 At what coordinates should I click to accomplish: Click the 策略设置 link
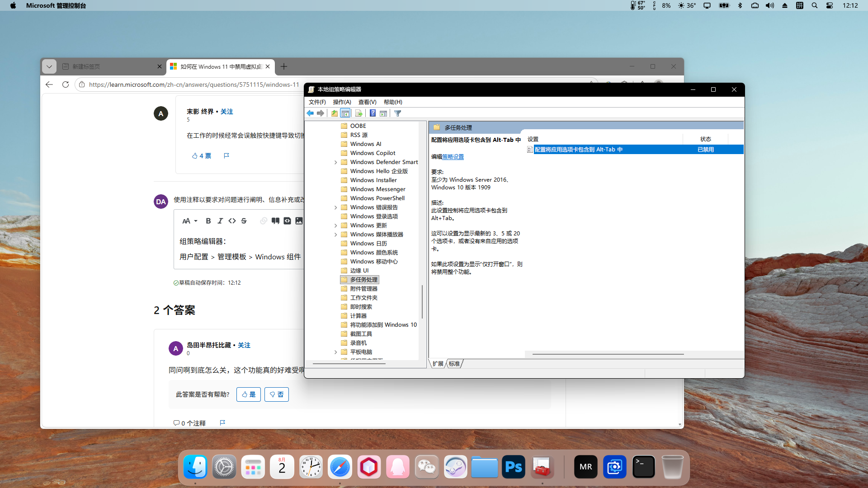pyautogui.click(x=453, y=157)
